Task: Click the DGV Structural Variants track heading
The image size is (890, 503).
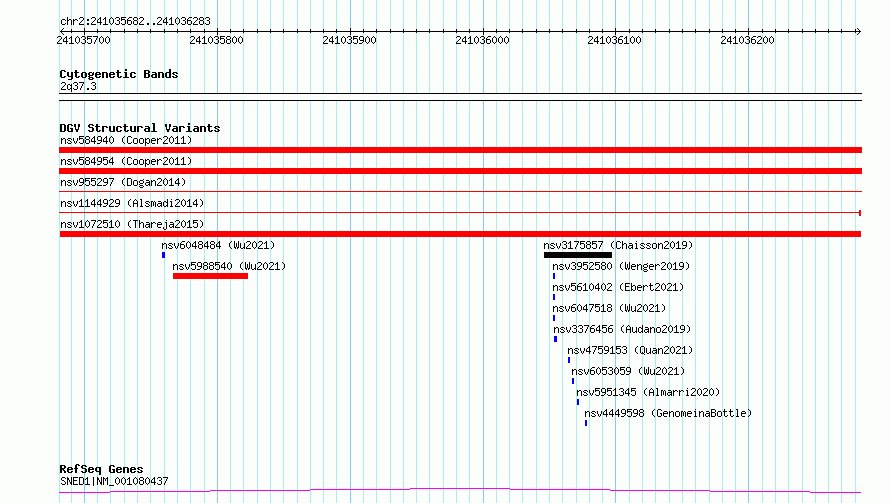Action: 140,128
